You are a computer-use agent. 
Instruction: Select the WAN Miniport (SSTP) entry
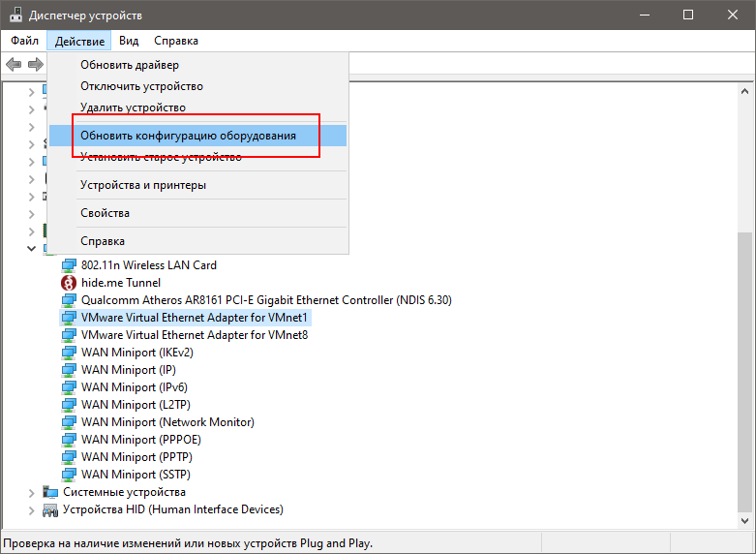pyautogui.click(x=136, y=475)
